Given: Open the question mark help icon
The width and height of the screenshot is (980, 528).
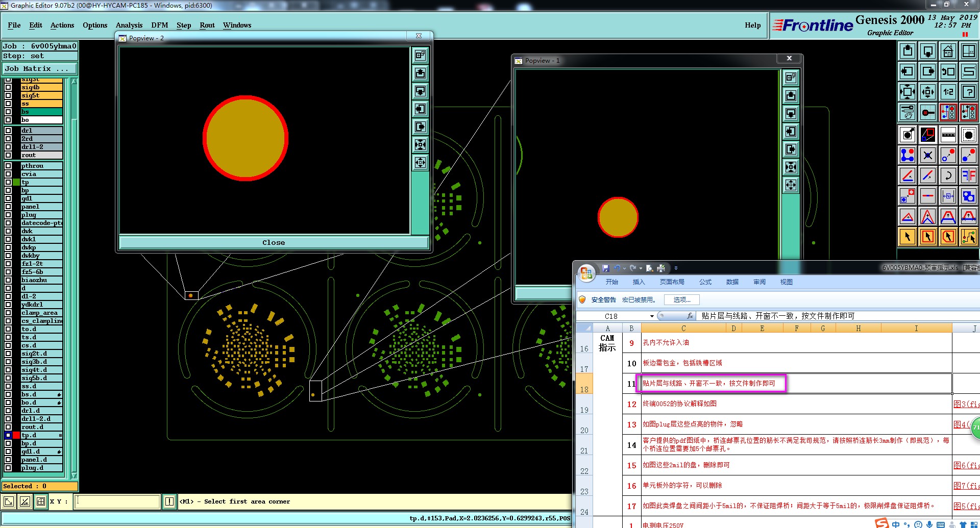Looking at the screenshot, I should coord(968,92).
